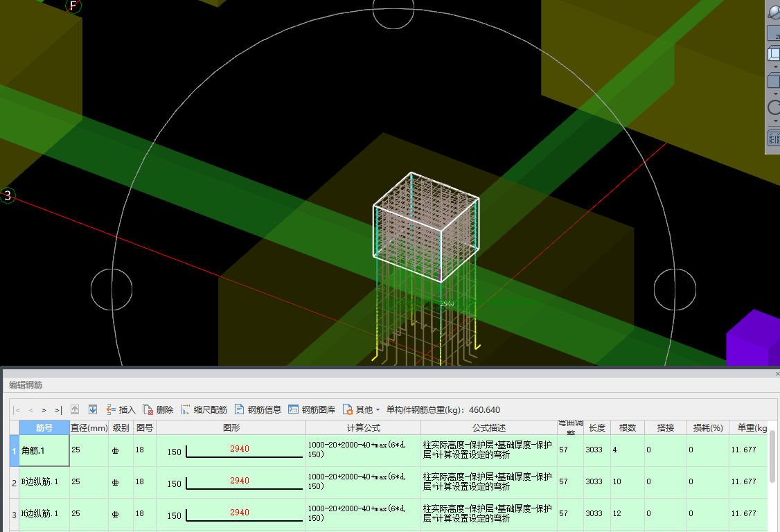Open 钢筋图库 rebar shape library

(312, 409)
